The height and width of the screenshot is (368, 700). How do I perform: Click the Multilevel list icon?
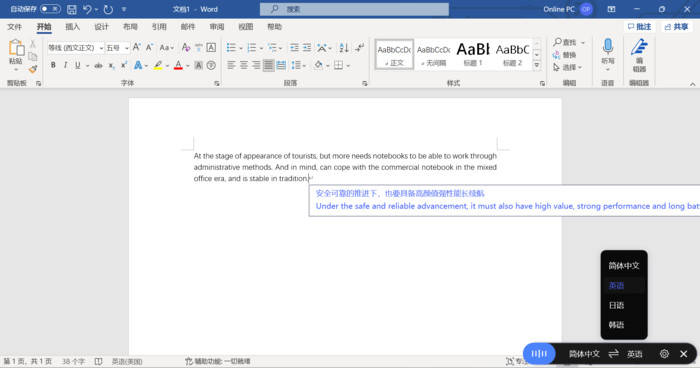click(x=272, y=47)
